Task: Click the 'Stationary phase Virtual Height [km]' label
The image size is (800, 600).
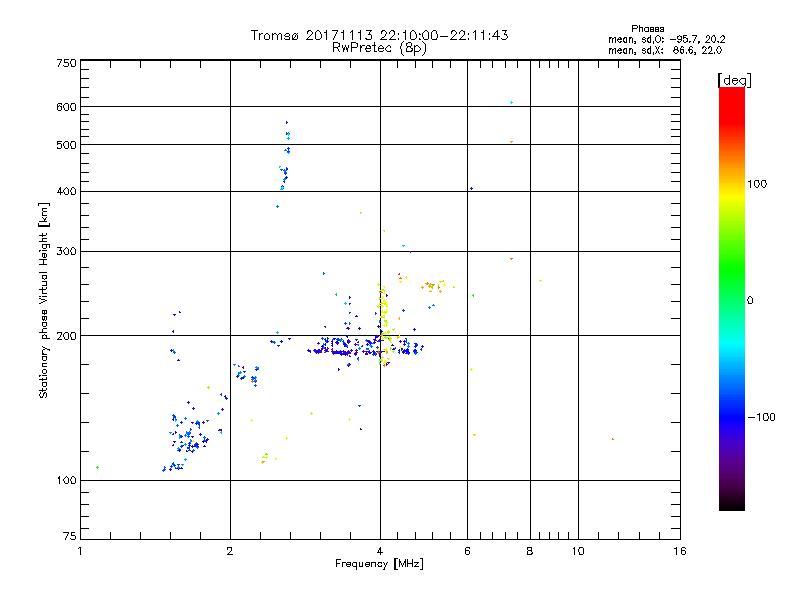Action: 43,300
